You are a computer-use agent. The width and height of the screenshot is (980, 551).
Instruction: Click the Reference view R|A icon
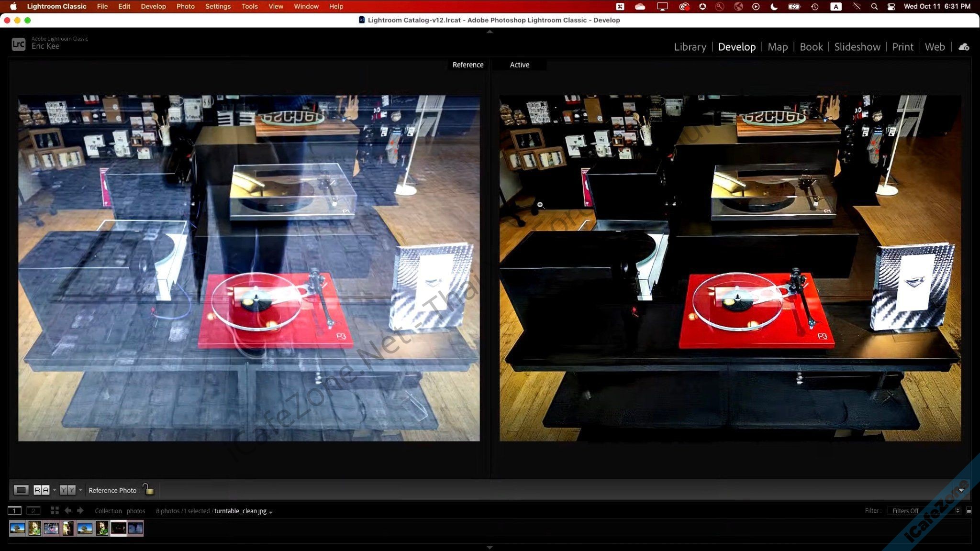(x=42, y=490)
